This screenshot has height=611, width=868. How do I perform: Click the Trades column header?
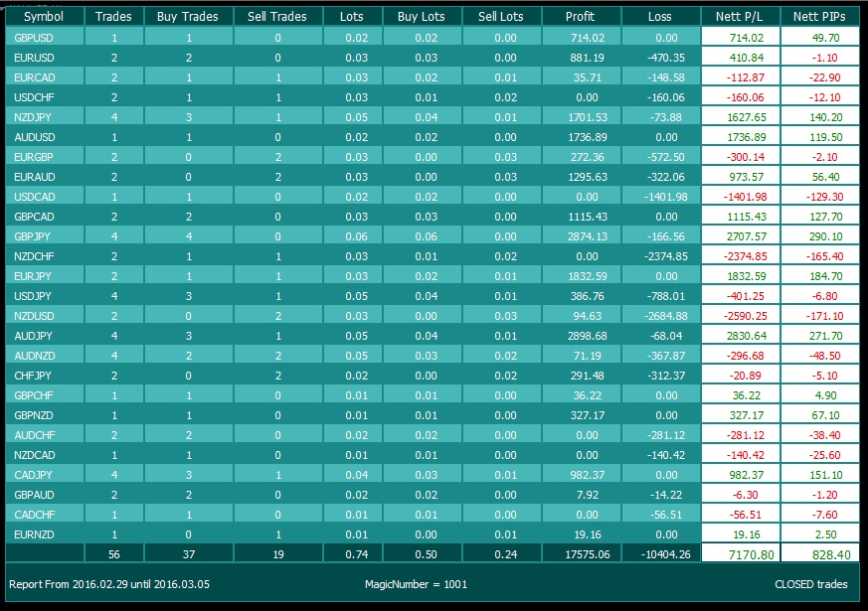113,17
